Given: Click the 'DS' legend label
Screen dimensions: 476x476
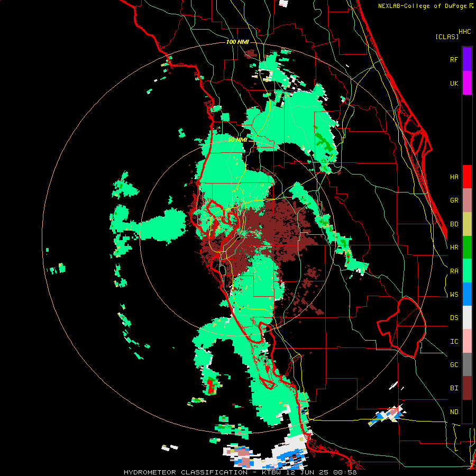Looking at the screenshot, I should pos(454,318).
